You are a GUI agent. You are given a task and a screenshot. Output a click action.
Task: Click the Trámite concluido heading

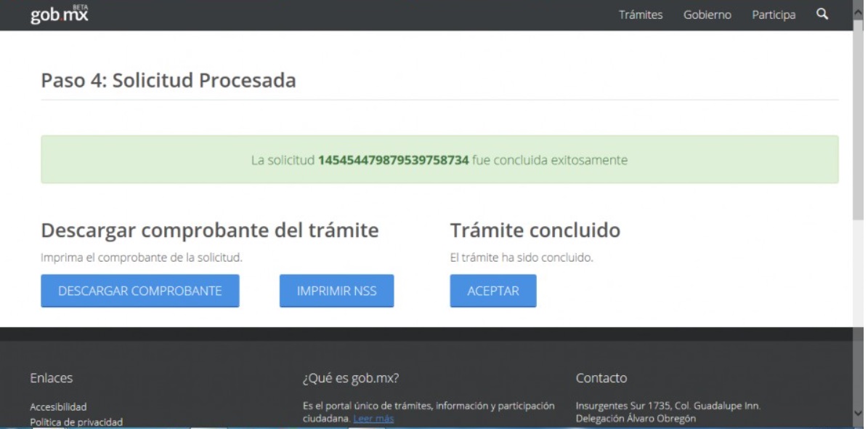535,231
